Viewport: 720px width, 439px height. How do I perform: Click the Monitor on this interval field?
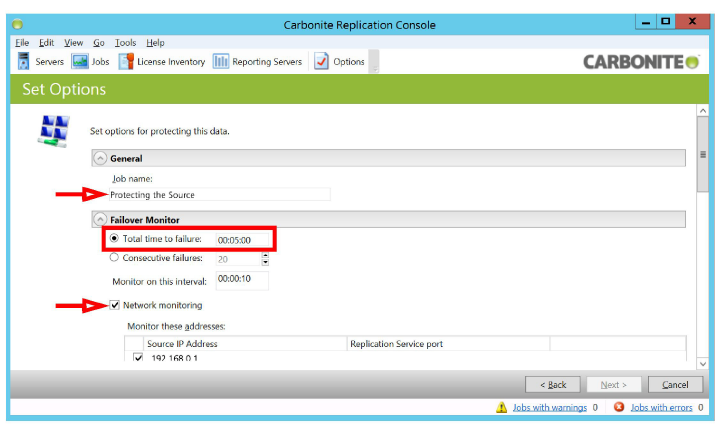click(242, 280)
